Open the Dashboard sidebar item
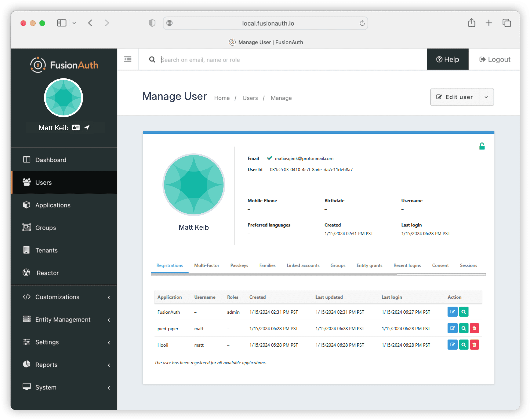This screenshot has height=420, width=530. [x=64, y=160]
